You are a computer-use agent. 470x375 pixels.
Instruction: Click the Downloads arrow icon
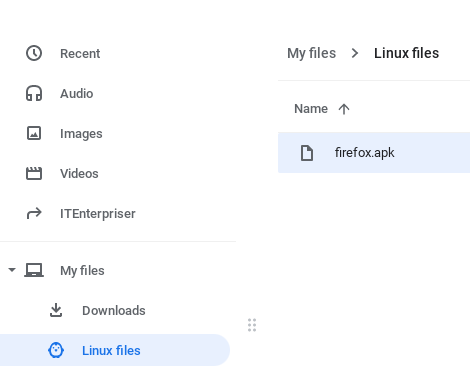(x=56, y=310)
